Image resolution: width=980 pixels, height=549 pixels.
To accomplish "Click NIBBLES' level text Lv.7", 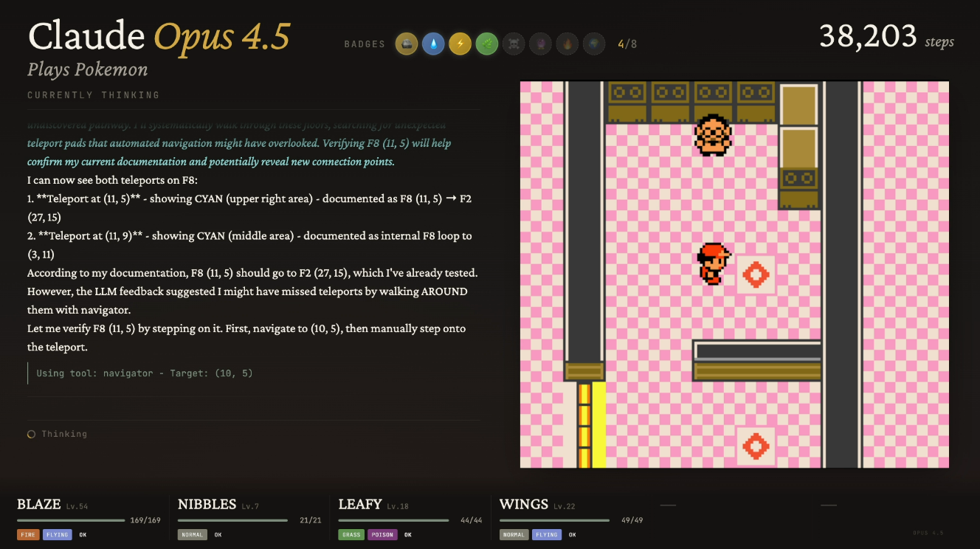I will click(x=250, y=507).
